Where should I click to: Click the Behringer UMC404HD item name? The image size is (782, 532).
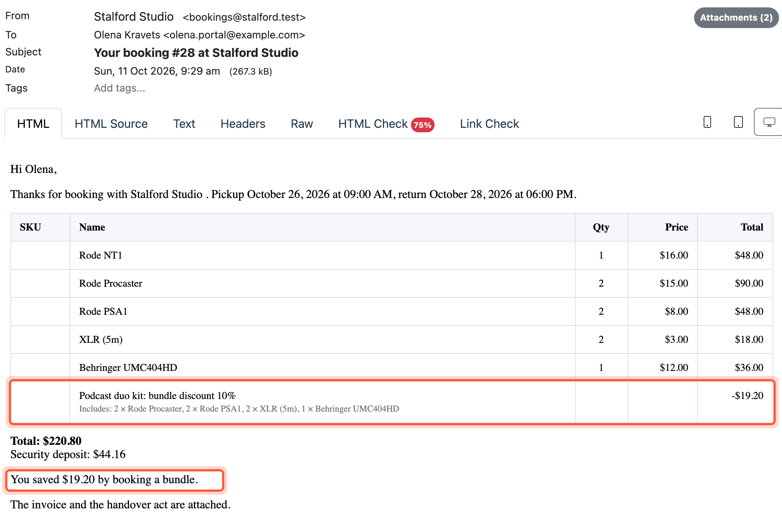click(x=128, y=368)
